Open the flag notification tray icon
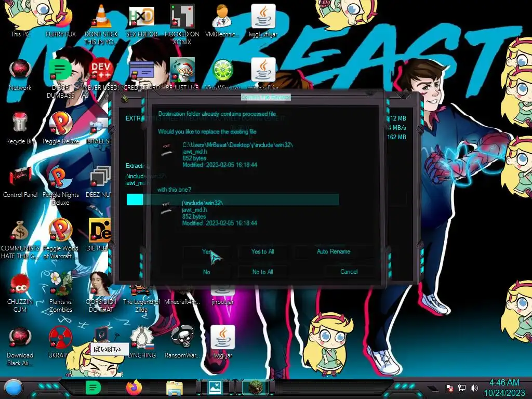Screen dimensions: 532x399 pos(449,388)
